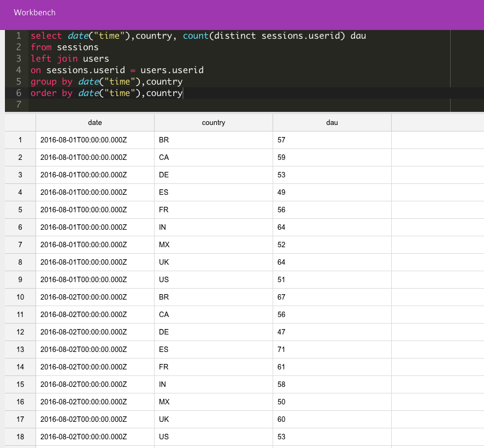Select the MX country cell in row 16
Screen dimensions: 484x448
pyautogui.click(x=213, y=402)
